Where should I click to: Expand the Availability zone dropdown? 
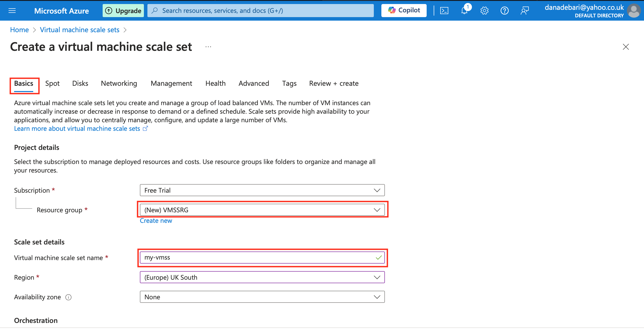pos(262,297)
